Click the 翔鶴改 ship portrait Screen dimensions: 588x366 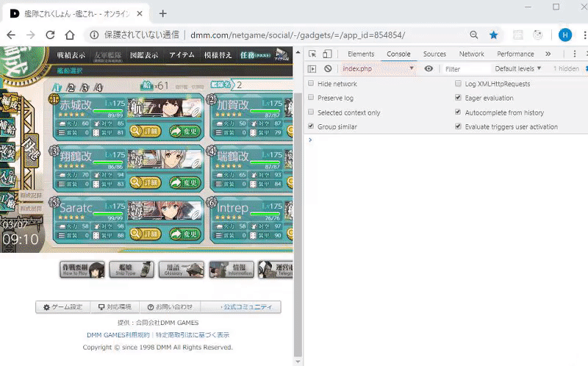tap(165, 159)
